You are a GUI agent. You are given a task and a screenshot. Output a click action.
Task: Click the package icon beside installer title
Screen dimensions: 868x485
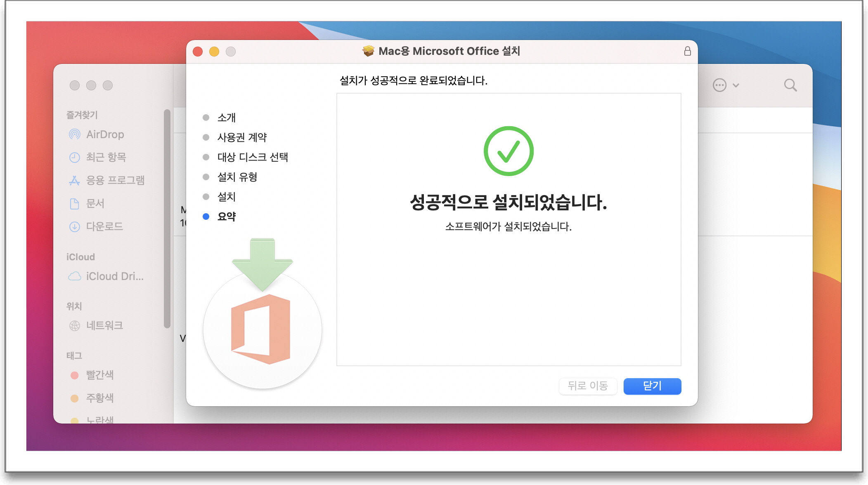[x=368, y=51]
